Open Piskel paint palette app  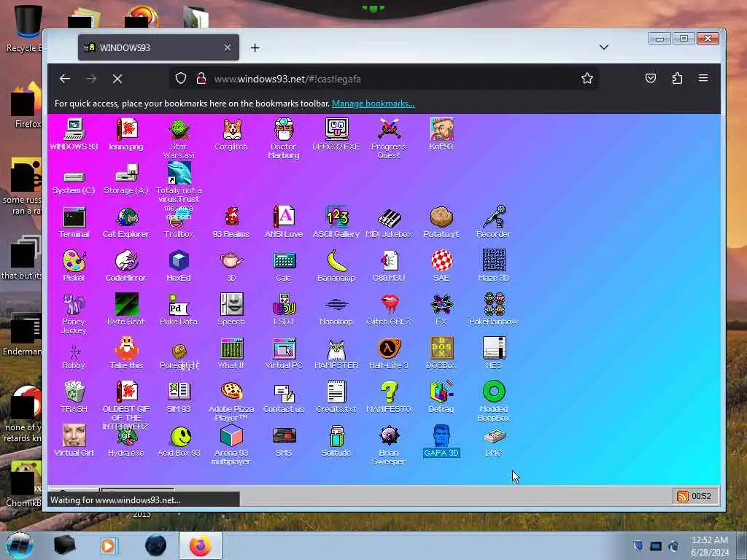pyautogui.click(x=74, y=265)
